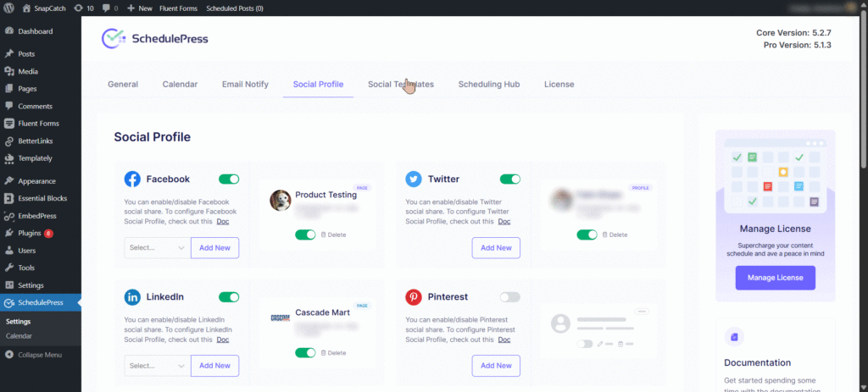Click Collapse Menu arrow icon
This screenshot has height=392, width=868.
[x=8, y=355]
